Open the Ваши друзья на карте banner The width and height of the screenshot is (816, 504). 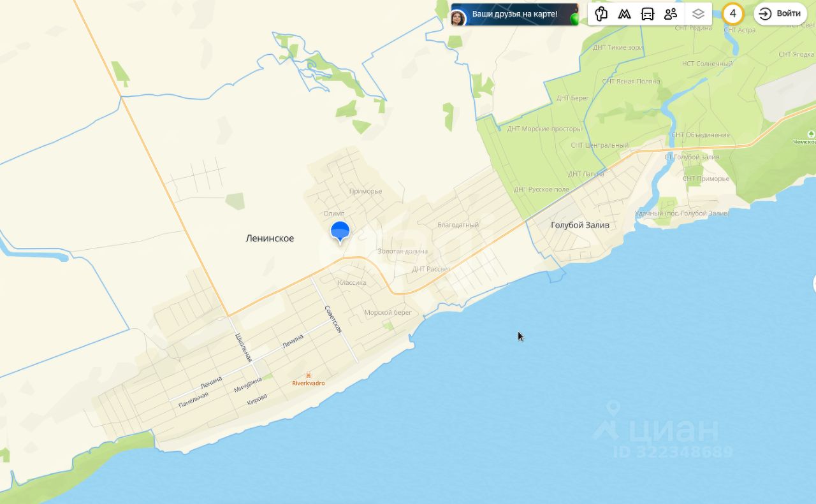[514, 14]
